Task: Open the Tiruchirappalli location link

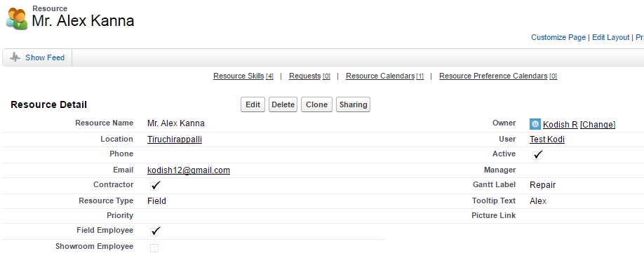Action: (175, 140)
